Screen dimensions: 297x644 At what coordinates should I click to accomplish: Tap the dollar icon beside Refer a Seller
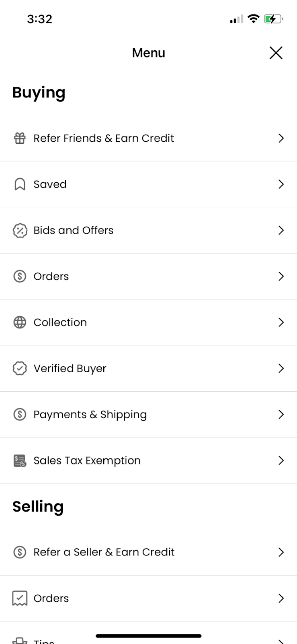tap(20, 552)
